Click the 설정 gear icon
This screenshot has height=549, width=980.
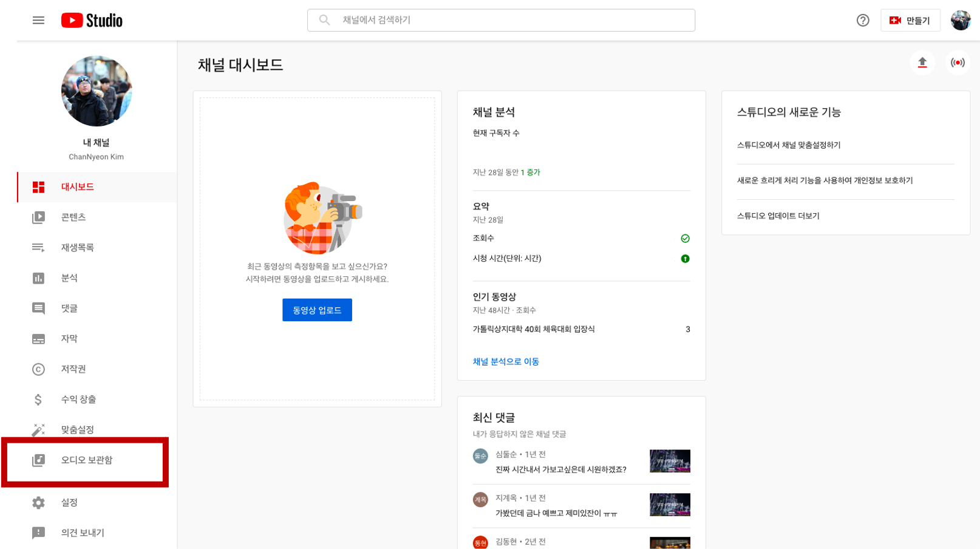click(38, 503)
